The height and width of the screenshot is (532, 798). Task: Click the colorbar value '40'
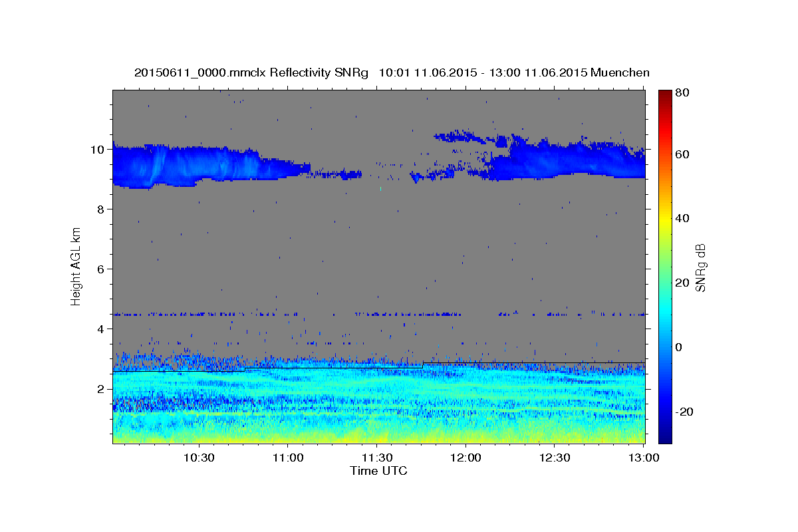tap(682, 218)
